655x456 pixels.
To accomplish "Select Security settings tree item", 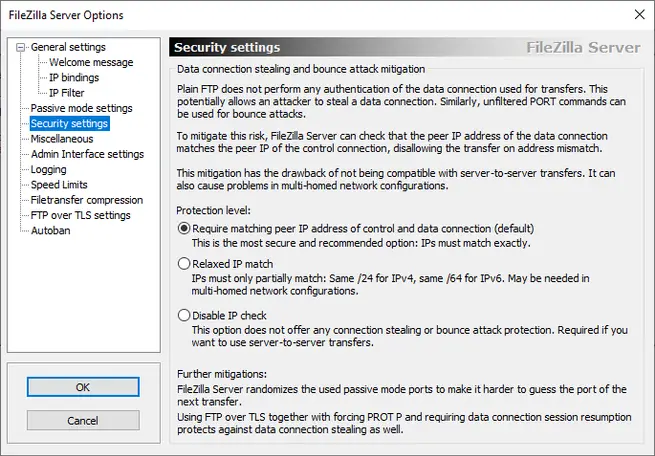I will pyautogui.click(x=69, y=124).
